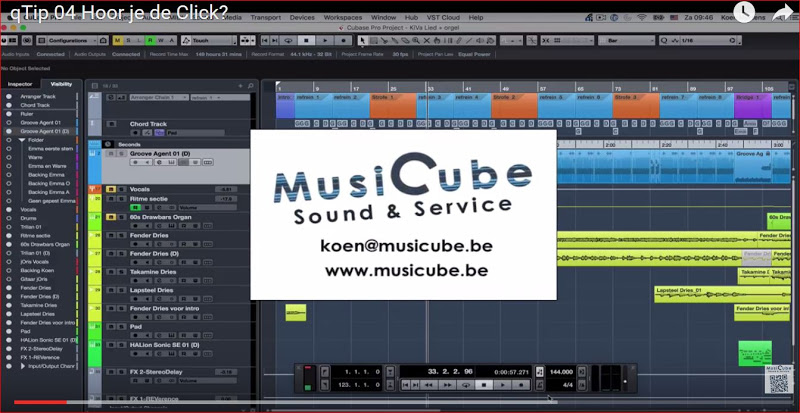This screenshot has width=800, height=413.
Task: Click the search magnifier in track list header
Action: 251,86
